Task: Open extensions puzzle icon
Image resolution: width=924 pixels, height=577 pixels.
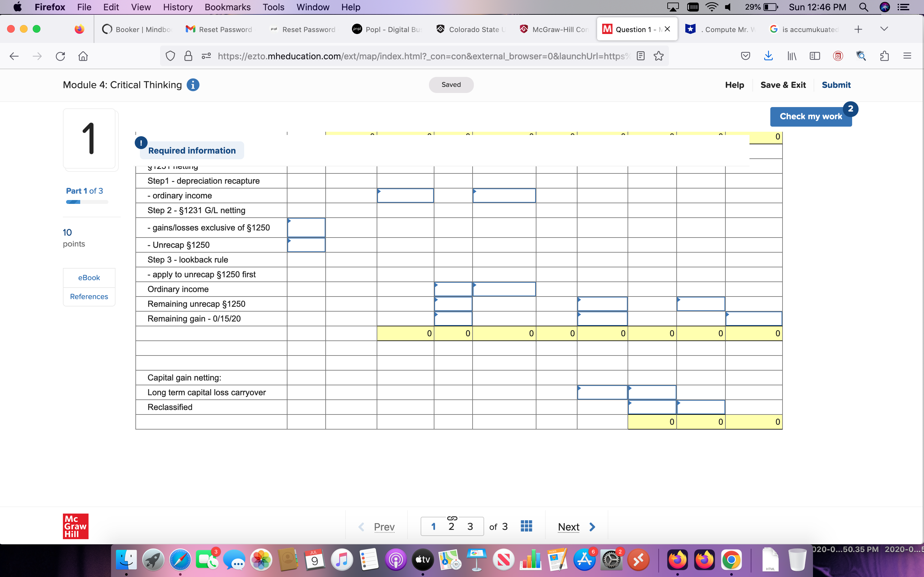Action: 884,56
